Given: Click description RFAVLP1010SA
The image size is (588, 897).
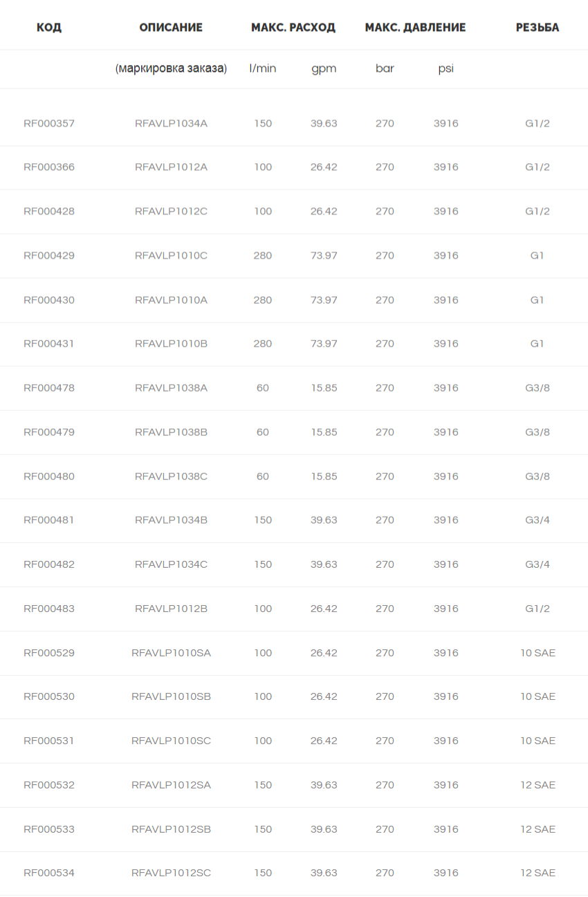Looking at the screenshot, I should tap(171, 653).
